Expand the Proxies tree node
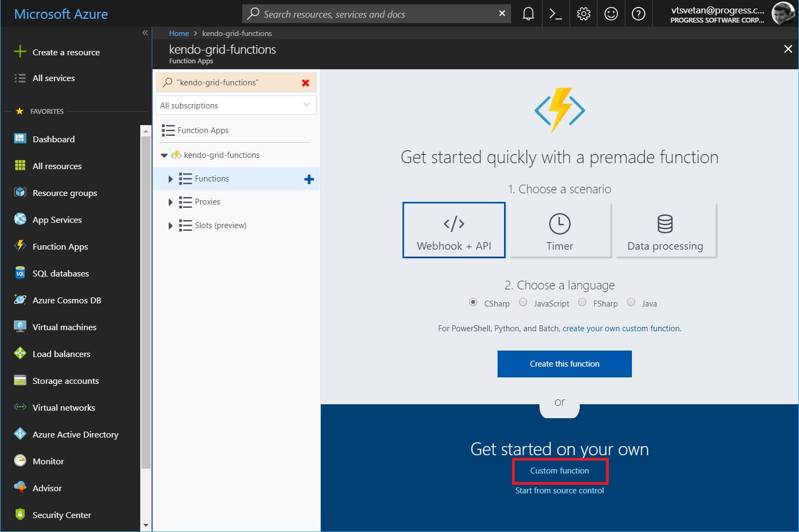The width and height of the screenshot is (799, 532). tap(171, 202)
